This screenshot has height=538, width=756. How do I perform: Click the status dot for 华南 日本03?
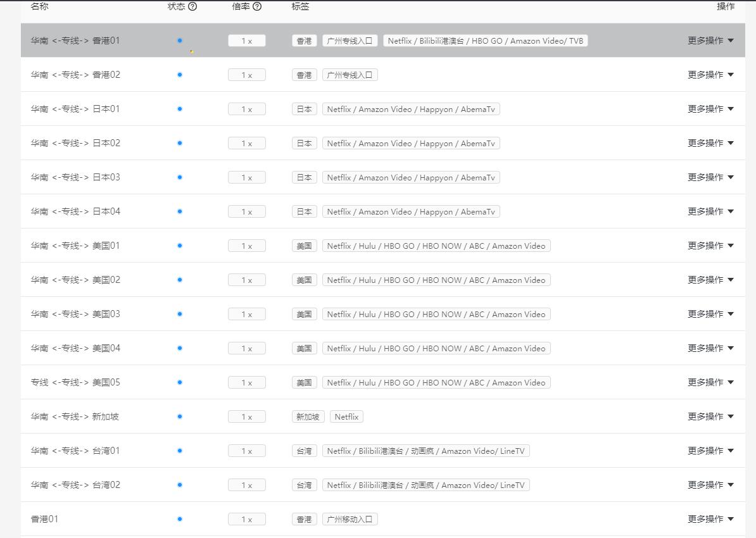coord(180,177)
